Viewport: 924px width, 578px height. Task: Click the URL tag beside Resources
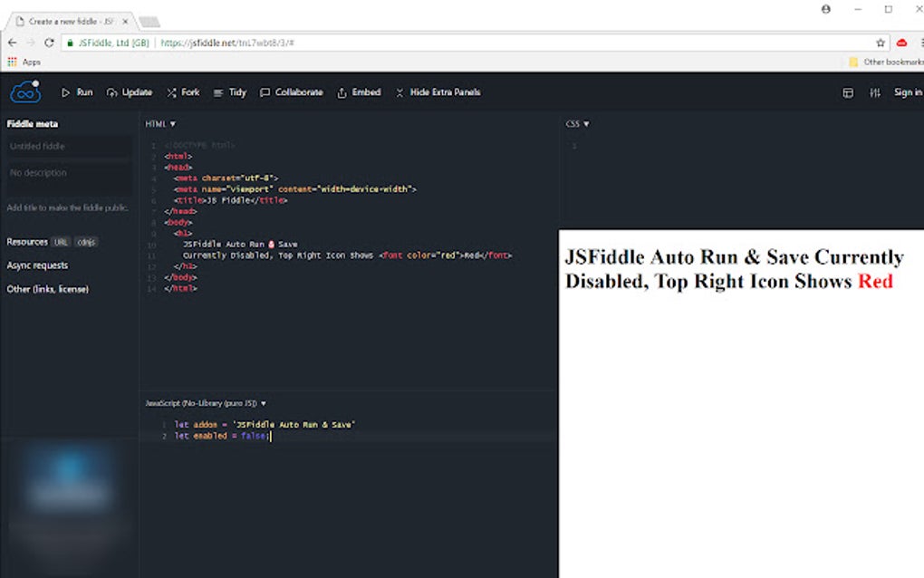coord(61,242)
